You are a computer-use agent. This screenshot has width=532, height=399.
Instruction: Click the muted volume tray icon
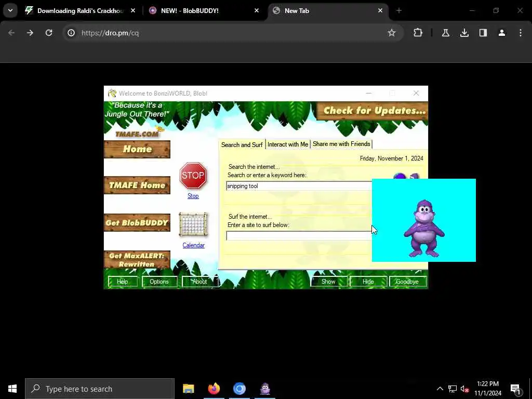(464, 389)
